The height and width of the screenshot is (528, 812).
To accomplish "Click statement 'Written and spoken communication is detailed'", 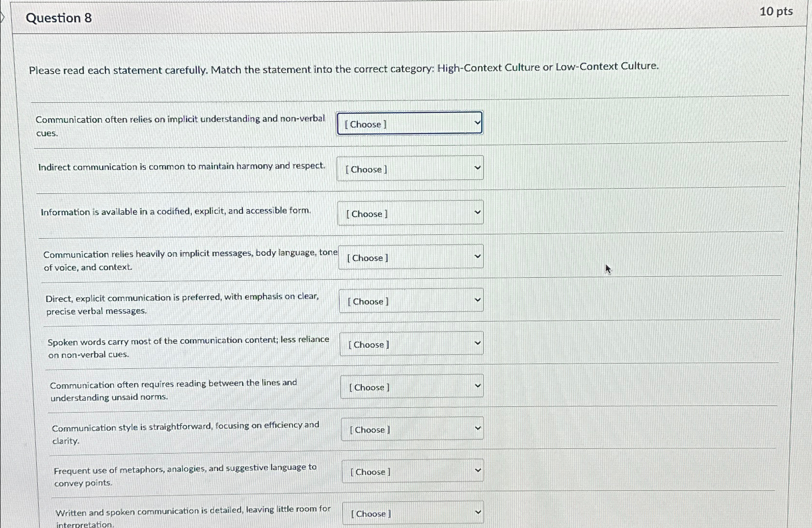I will pyautogui.click(x=193, y=516).
